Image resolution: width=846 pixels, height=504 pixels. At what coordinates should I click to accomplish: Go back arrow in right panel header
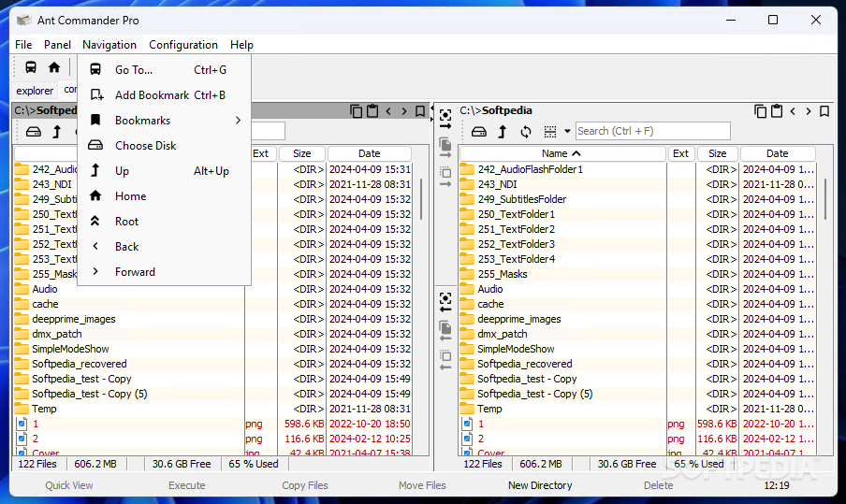click(x=793, y=111)
